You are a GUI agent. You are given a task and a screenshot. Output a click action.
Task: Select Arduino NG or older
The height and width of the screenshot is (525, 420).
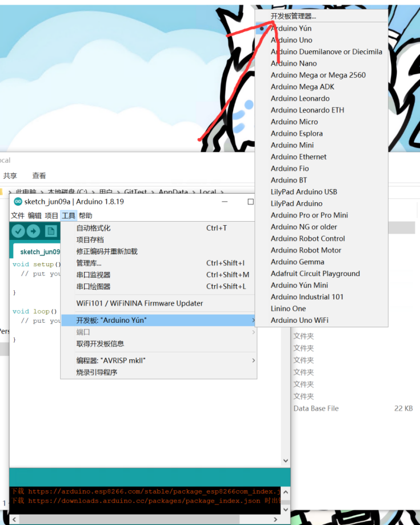click(322, 227)
